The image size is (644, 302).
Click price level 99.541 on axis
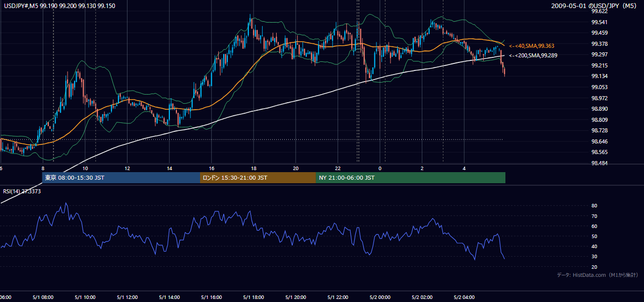599,22
